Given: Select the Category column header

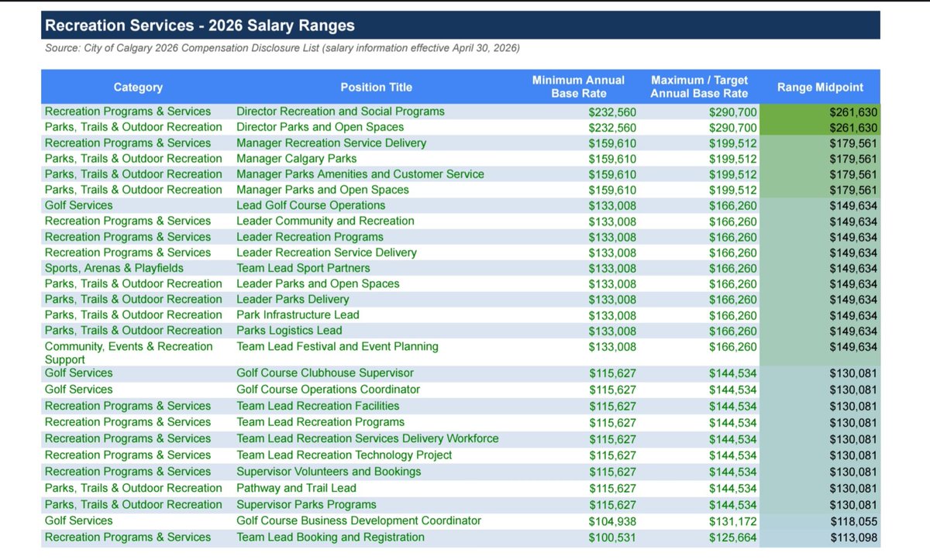Looking at the screenshot, I should pos(138,88).
